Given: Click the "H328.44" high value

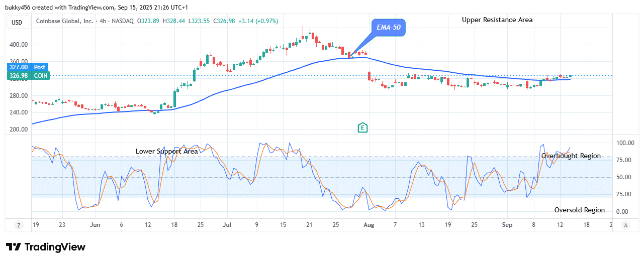Looking at the screenshot, I should point(175,21).
